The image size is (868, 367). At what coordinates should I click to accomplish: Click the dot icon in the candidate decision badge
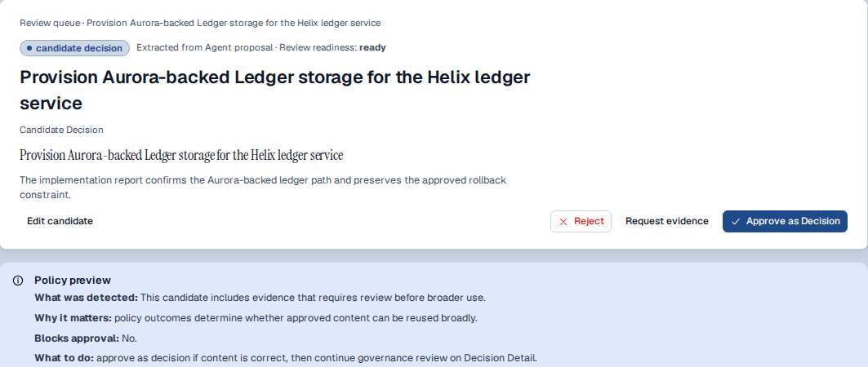coord(29,48)
